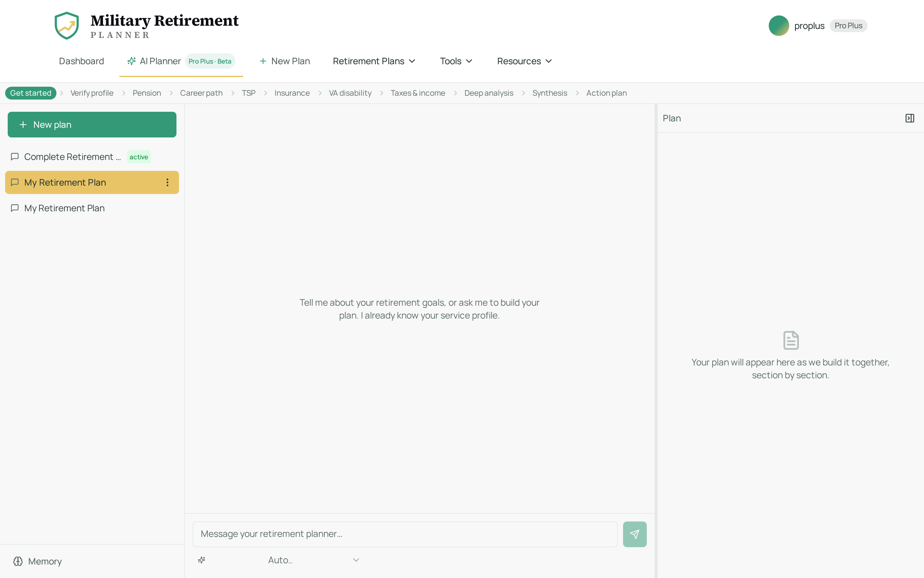Focus the Message your retirement planner field

pyautogui.click(x=405, y=534)
